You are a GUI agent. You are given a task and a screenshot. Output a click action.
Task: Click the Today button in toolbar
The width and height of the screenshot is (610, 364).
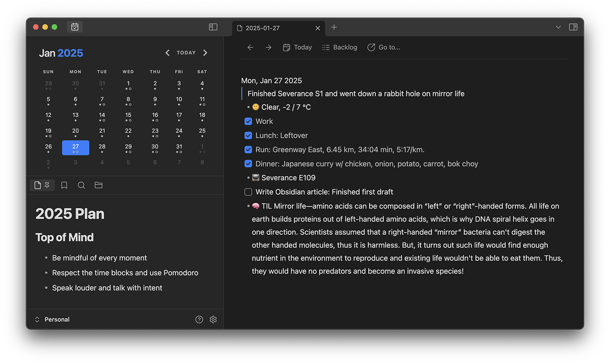pyautogui.click(x=298, y=47)
